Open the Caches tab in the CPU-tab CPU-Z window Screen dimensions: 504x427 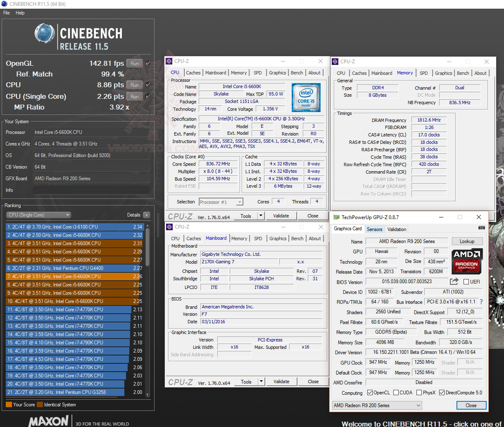(x=193, y=73)
